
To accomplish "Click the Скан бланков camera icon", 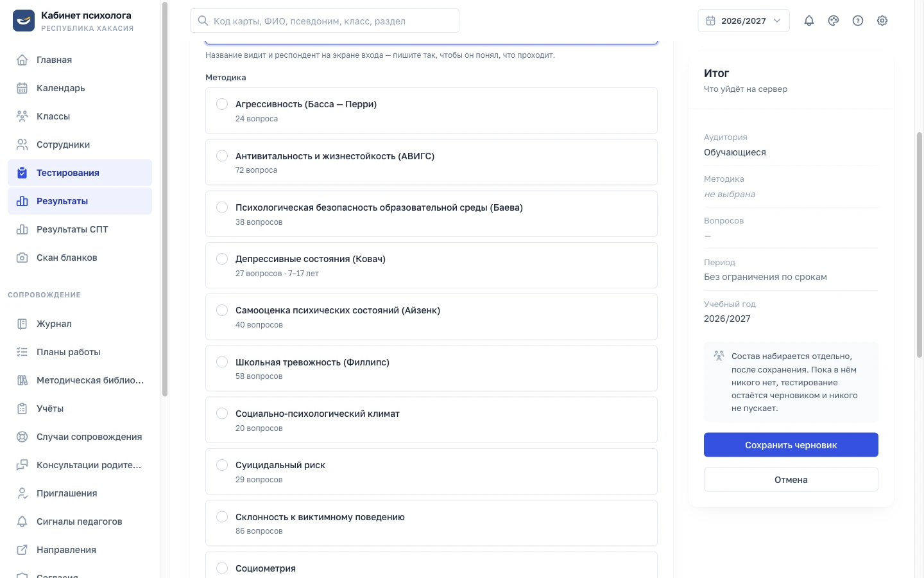I will (x=22, y=258).
